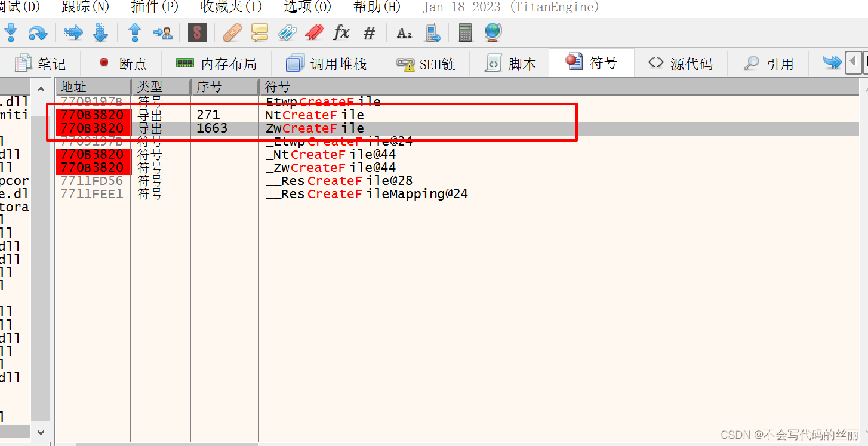Click ordinal value 1663
Viewport: 868px width, 446px height.
point(212,128)
